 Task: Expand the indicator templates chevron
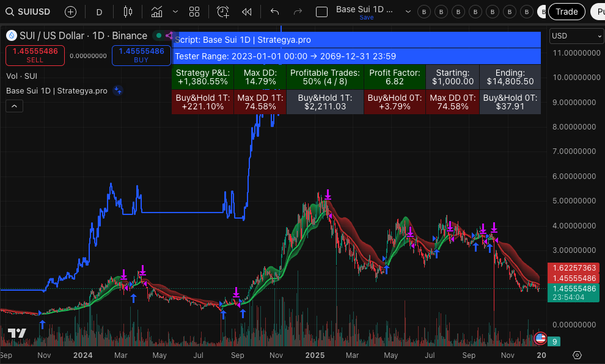click(x=175, y=12)
